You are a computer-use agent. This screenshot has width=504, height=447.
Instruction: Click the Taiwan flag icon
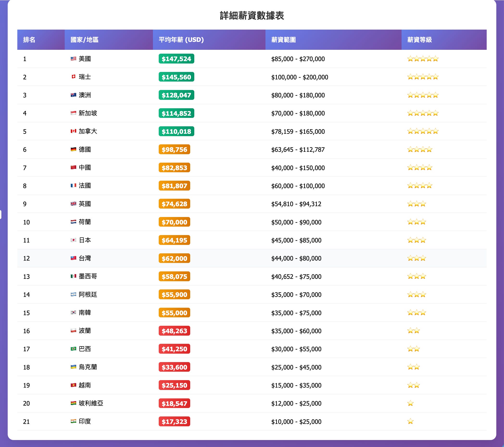click(73, 258)
